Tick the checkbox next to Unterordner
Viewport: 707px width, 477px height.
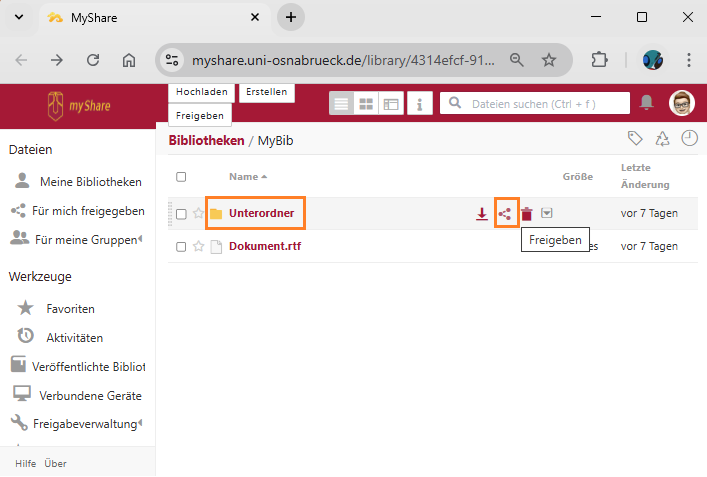pyautogui.click(x=181, y=214)
